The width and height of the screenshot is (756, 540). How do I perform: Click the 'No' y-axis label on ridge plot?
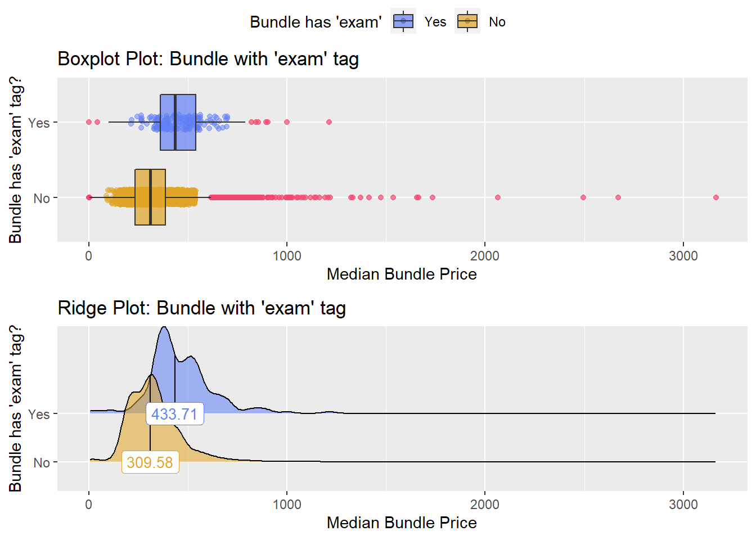pyautogui.click(x=42, y=462)
